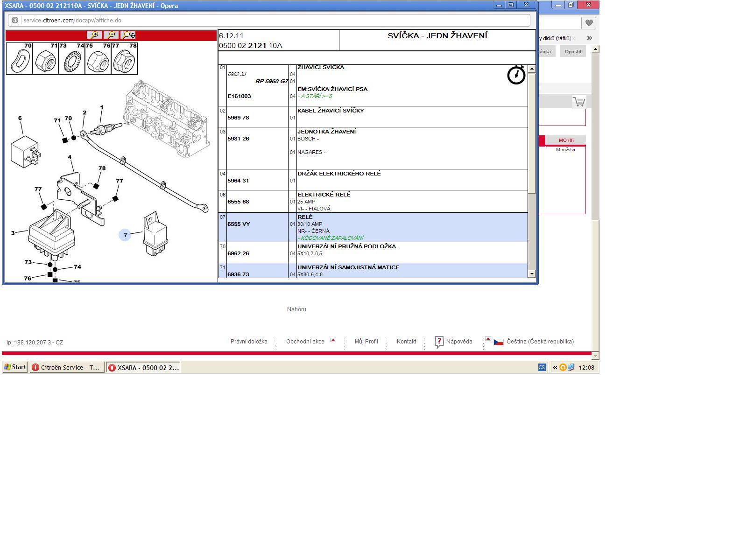The height and width of the screenshot is (560, 747).
Task: Select the part 71 nut thumbnail
Action: [x=46, y=58]
